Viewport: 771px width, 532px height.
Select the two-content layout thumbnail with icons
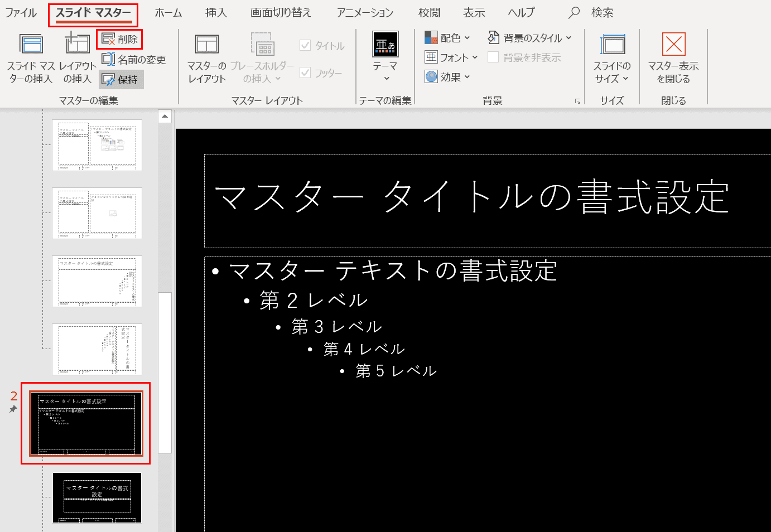pyautogui.click(x=97, y=145)
